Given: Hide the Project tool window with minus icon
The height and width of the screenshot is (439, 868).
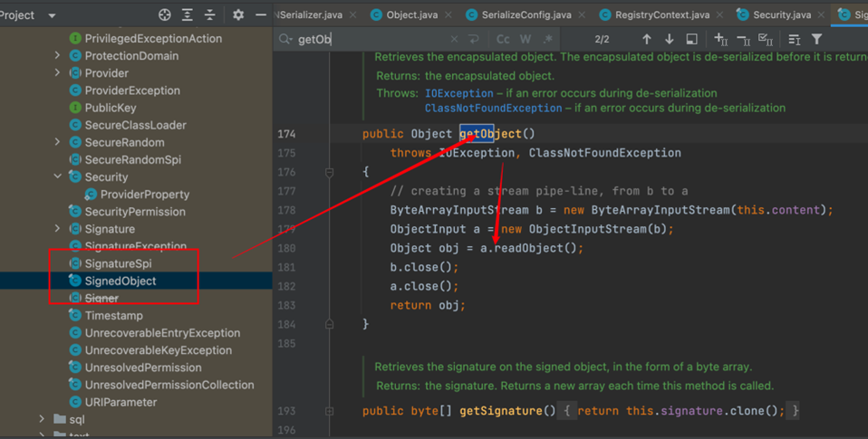Looking at the screenshot, I should [261, 14].
